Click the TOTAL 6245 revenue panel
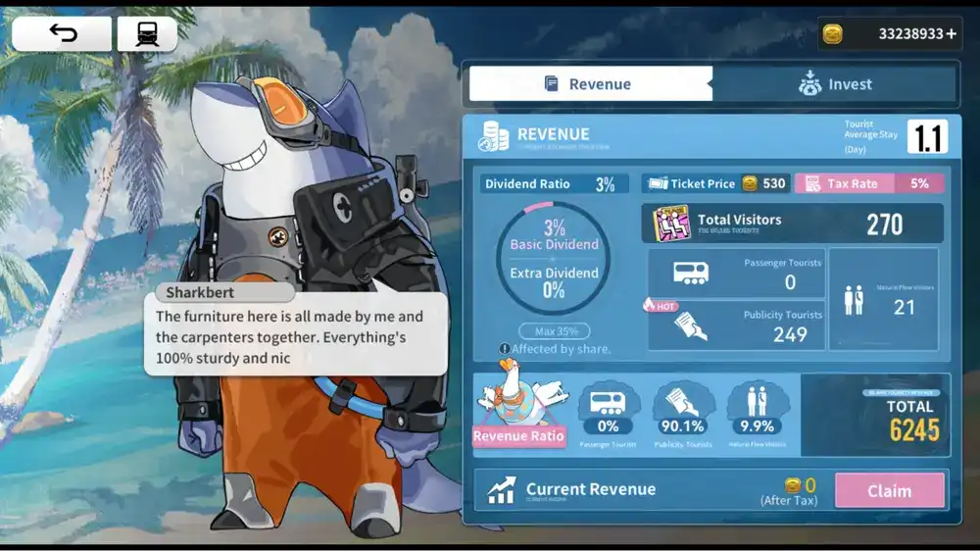Image resolution: width=980 pixels, height=551 pixels. [874, 416]
